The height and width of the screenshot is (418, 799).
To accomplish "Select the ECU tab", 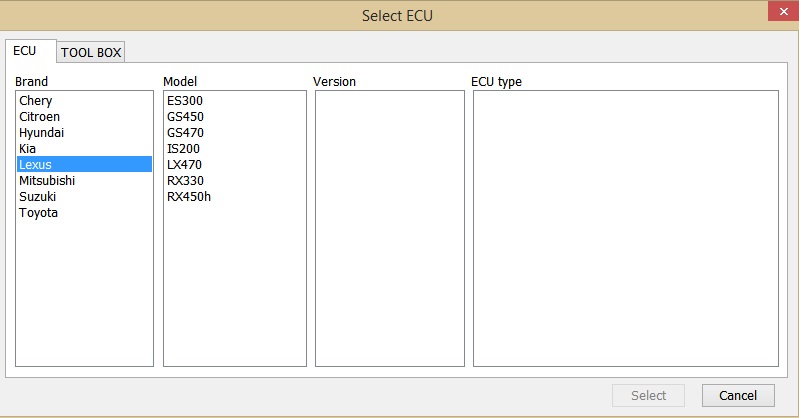I will tap(25, 51).
